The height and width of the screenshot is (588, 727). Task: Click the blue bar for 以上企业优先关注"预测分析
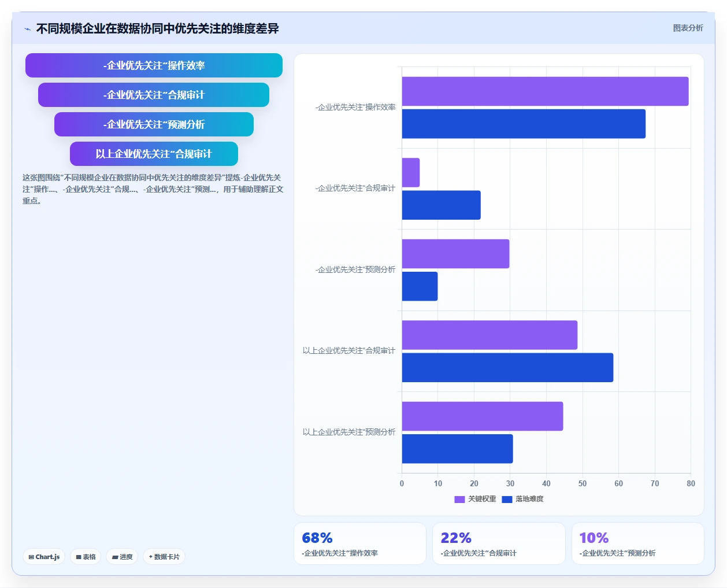pos(457,449)
